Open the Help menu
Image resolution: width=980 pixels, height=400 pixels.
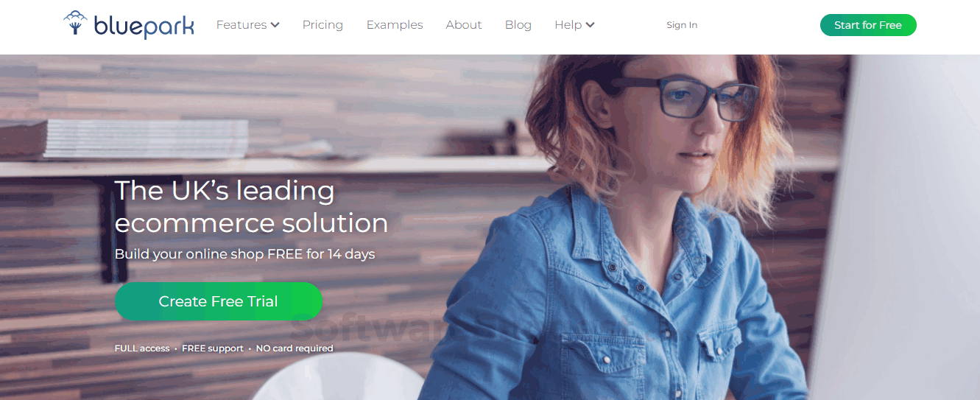click(574, 25)
